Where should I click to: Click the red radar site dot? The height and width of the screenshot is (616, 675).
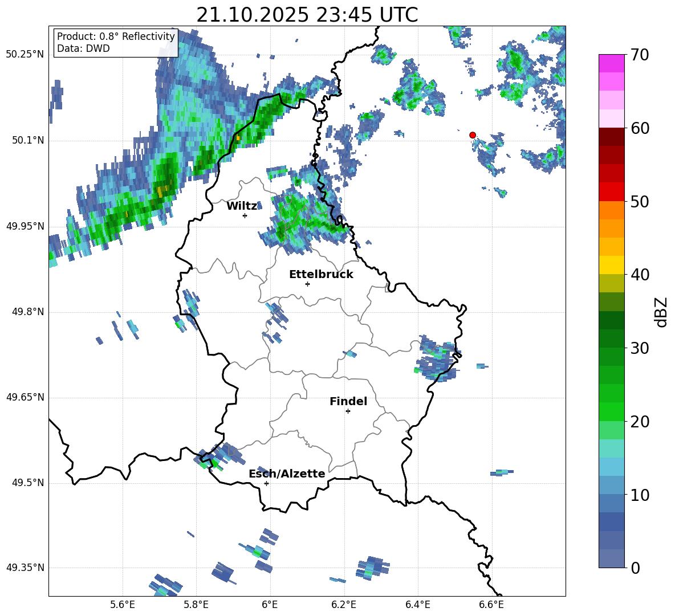472,135
